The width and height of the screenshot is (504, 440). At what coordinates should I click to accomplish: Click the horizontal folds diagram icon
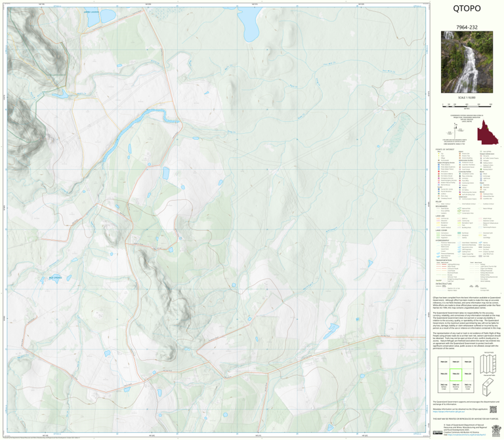pos(488,364)
